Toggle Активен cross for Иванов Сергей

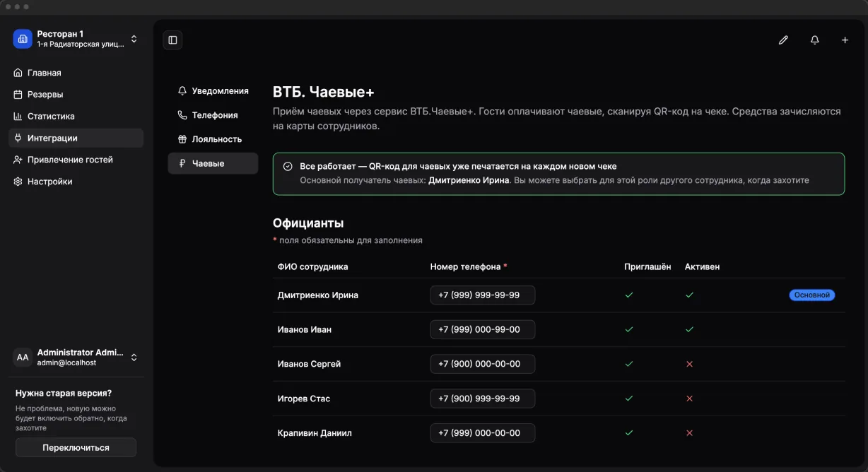pyautogui.click(x=690, y=364)
